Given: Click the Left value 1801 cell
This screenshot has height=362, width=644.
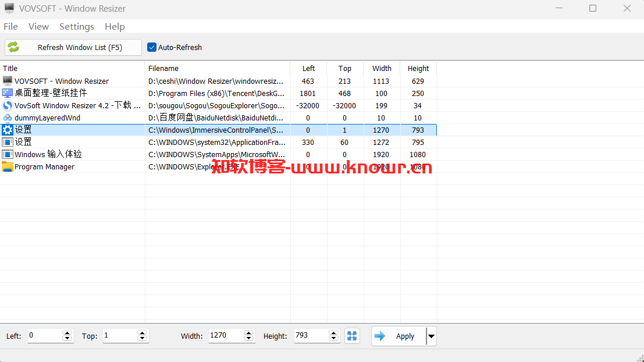Looking at the screenshot, I should [x=308, y=93].
